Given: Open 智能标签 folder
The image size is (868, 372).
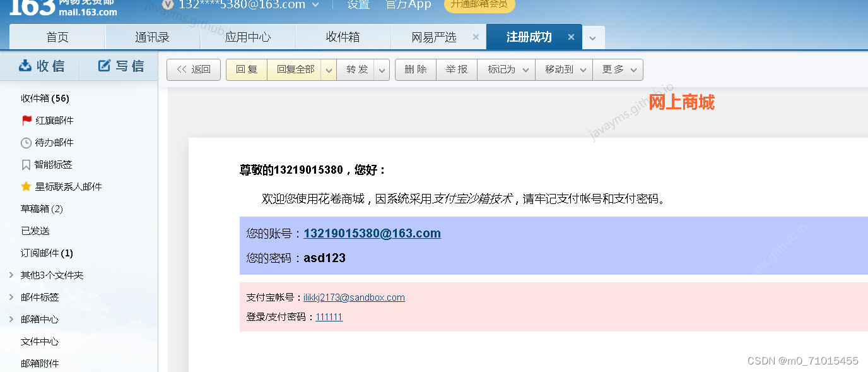Looking at the screenshot, I should (54, 165).
